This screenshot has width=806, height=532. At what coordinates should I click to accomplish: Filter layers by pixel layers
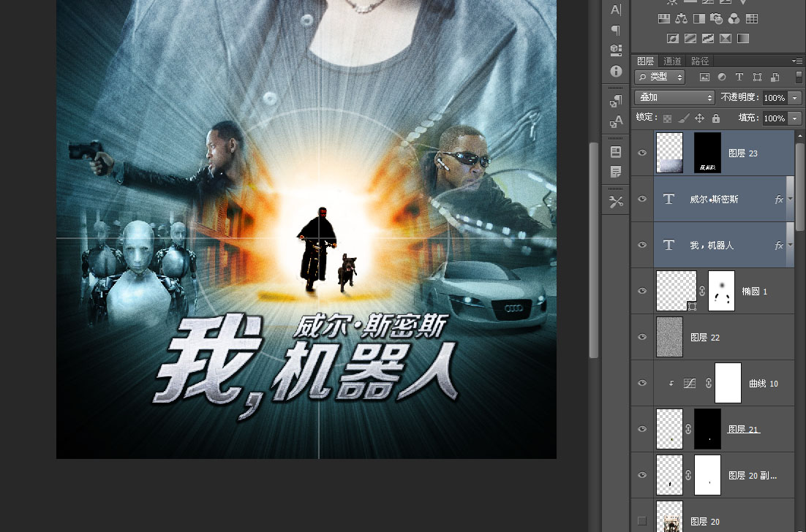pyautogui.click(x=704, y=77)
